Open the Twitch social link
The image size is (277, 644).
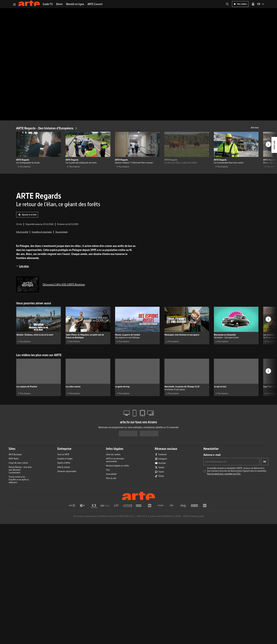click(161, 472)
